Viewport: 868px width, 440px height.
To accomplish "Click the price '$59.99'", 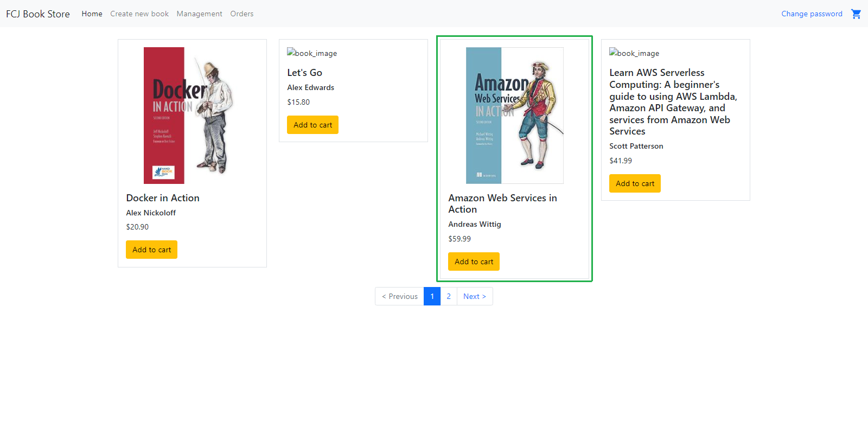I will pos(459,239).
